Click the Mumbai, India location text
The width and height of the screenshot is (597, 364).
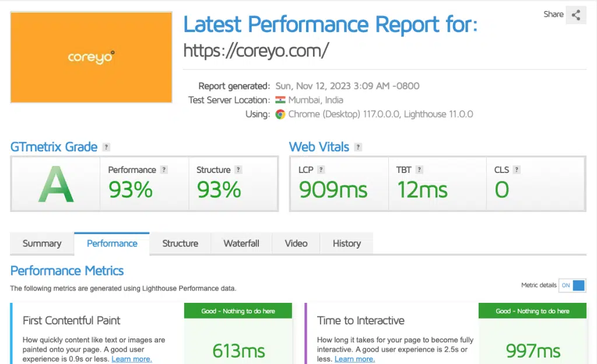tap(315, 100)
